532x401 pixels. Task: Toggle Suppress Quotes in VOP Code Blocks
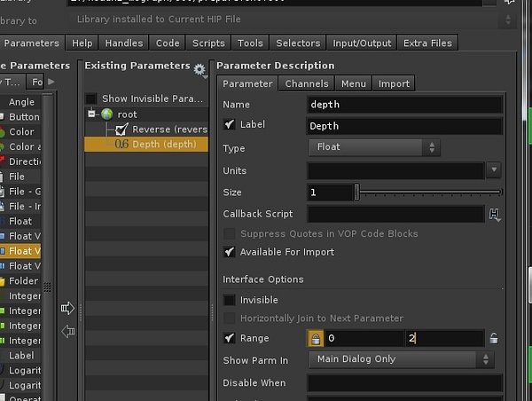[229, 233]
